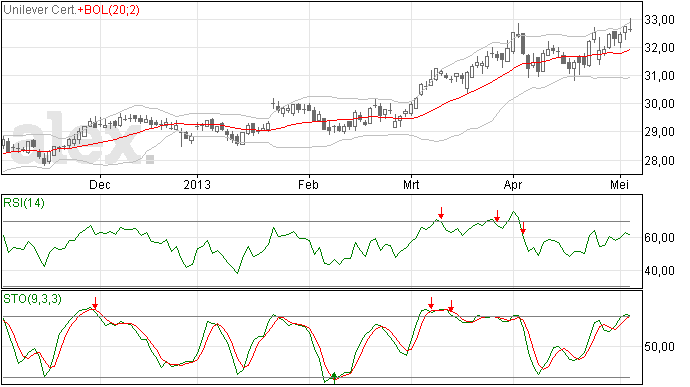Select the 50,00 stochastic axis value
690x387 pixels.
point(659,347)
